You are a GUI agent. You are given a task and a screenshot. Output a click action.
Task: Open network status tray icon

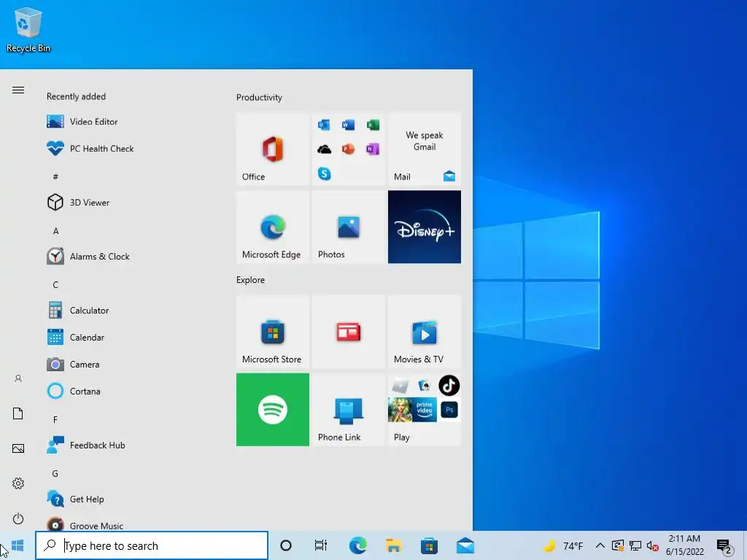click(x=635, y=545)
